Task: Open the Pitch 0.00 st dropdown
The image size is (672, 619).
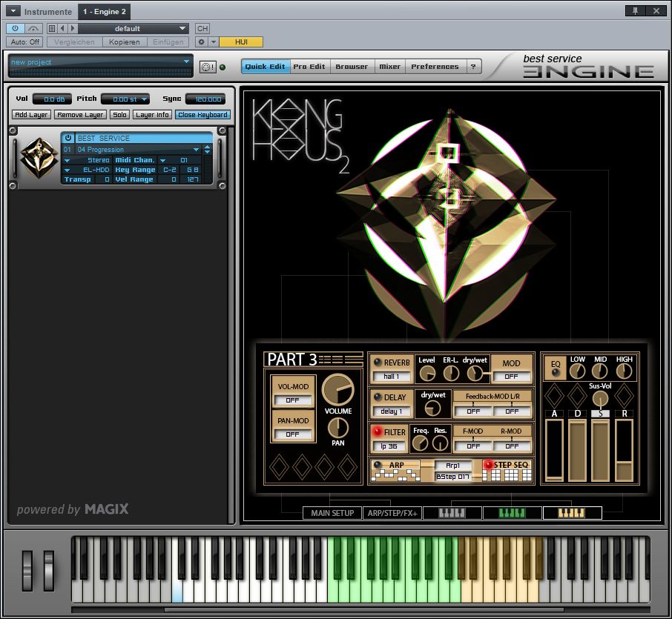Action: point(125,99)
